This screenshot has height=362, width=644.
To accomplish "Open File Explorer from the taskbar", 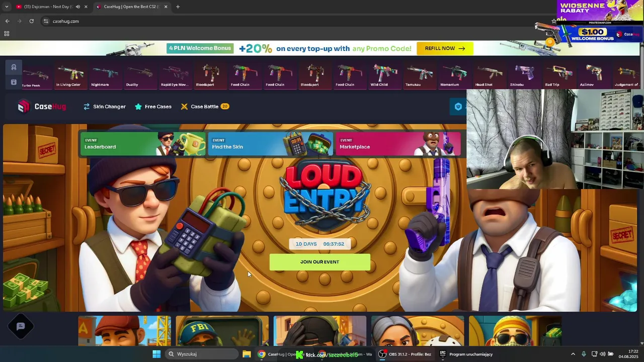I will pyautogui.click(x=247, y=354).
